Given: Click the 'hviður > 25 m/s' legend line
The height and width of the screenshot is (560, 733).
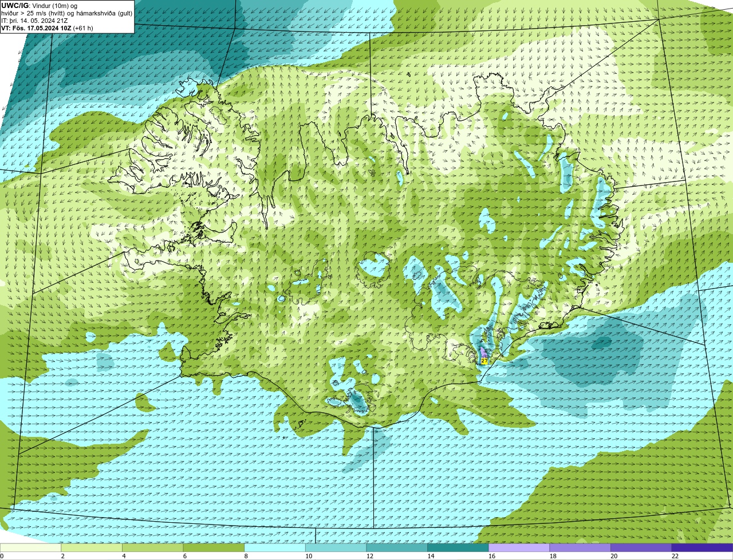Looking at the screenshot, I should click(67, 13).
